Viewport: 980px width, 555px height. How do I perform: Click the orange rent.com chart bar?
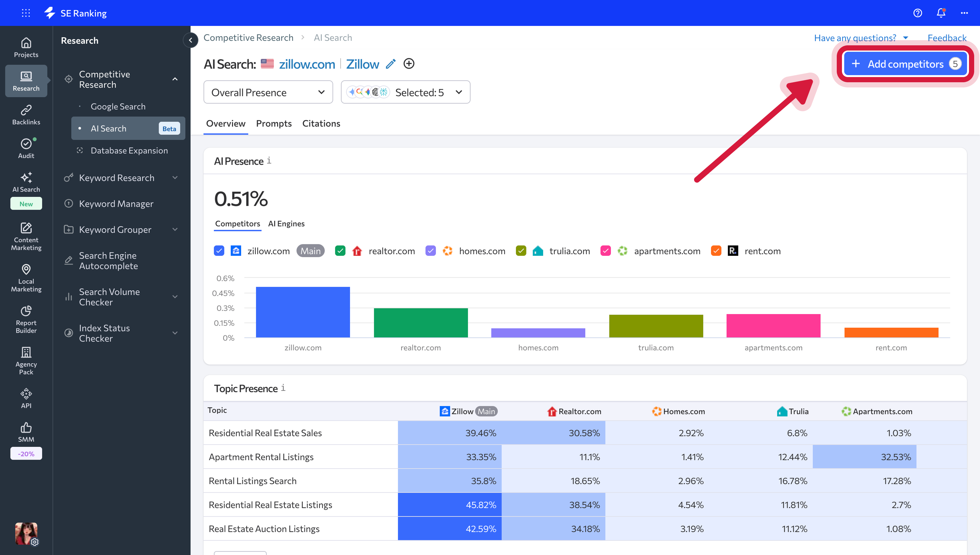(x=891, y=333)
